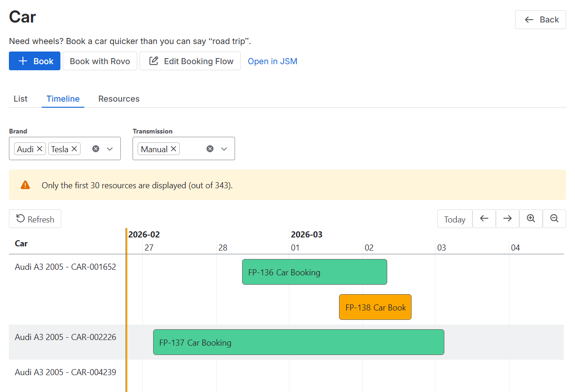Advance timeline with right arrow
The width and height of the screenshot is (575, 392).
pyautogui.click(x=508, y=219)
